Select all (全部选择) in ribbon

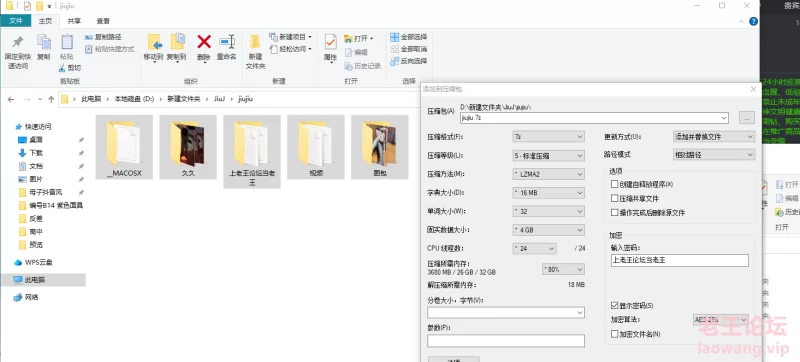(x=409, y=37)
